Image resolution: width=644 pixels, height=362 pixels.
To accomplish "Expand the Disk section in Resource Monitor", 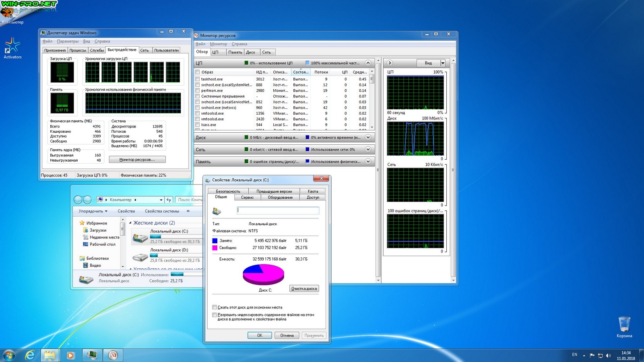I will pos(368,138).
